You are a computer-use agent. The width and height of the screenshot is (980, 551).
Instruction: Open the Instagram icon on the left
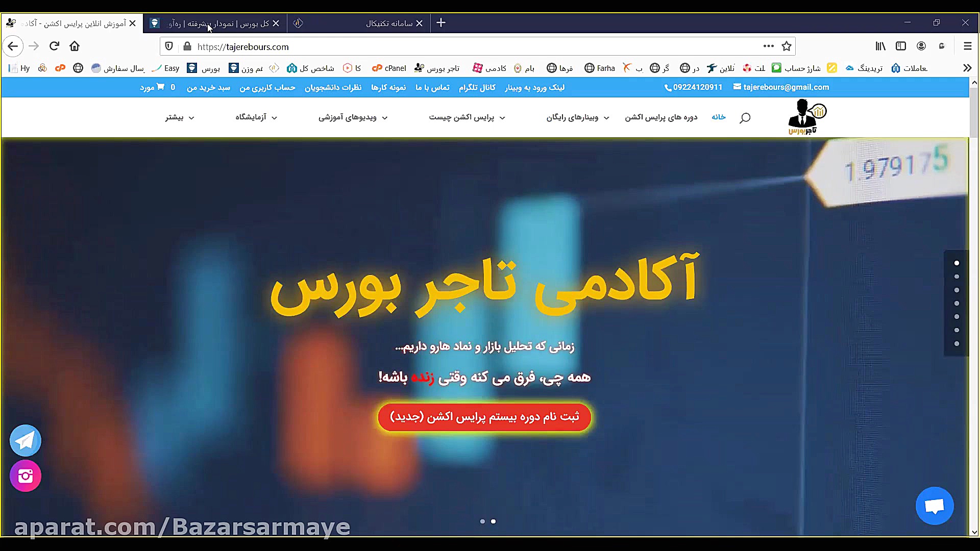coord(25,475)
